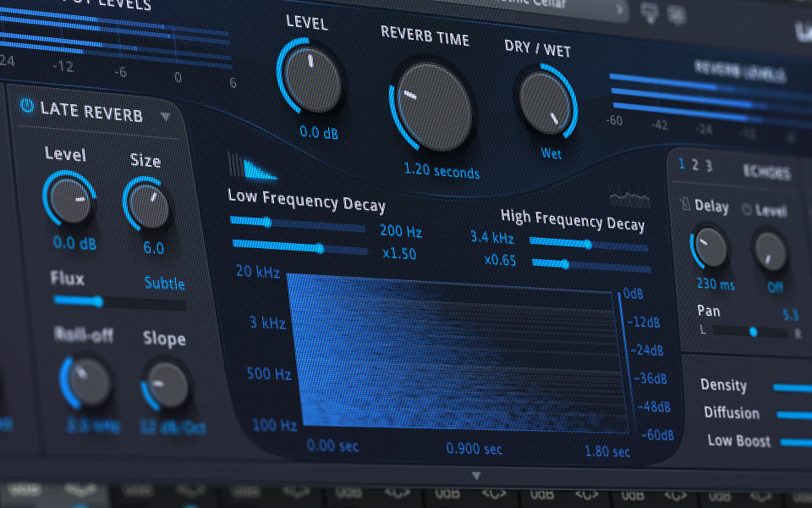
Task: Click the Late Reverb Level knob
Action: pyautogui.click(x=69, y=200)
